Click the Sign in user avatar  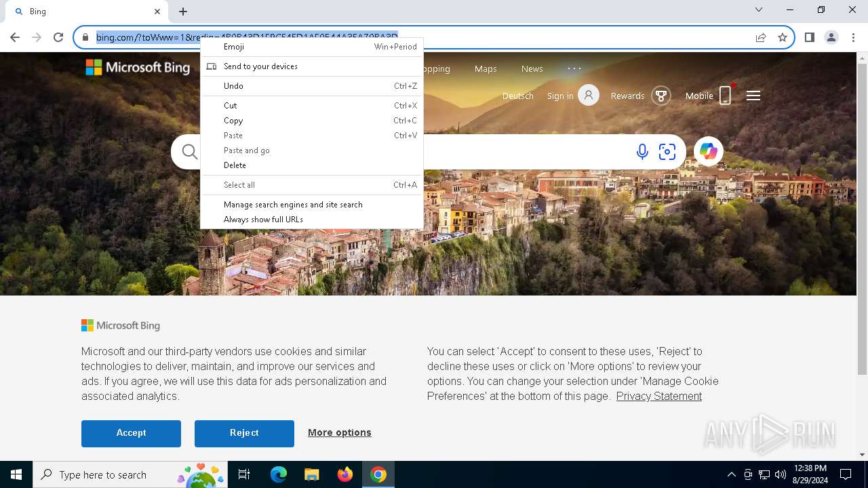coord(589,96)
